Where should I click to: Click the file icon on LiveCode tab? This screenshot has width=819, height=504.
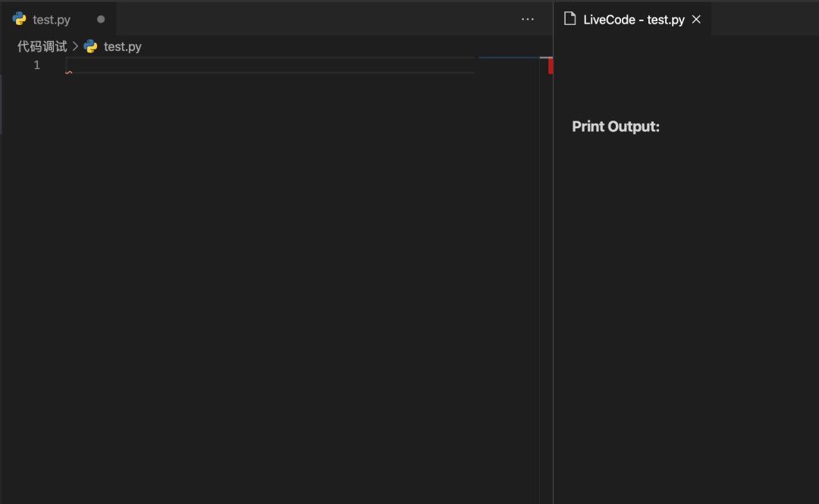pyautogui.click(x=570, y=20)
